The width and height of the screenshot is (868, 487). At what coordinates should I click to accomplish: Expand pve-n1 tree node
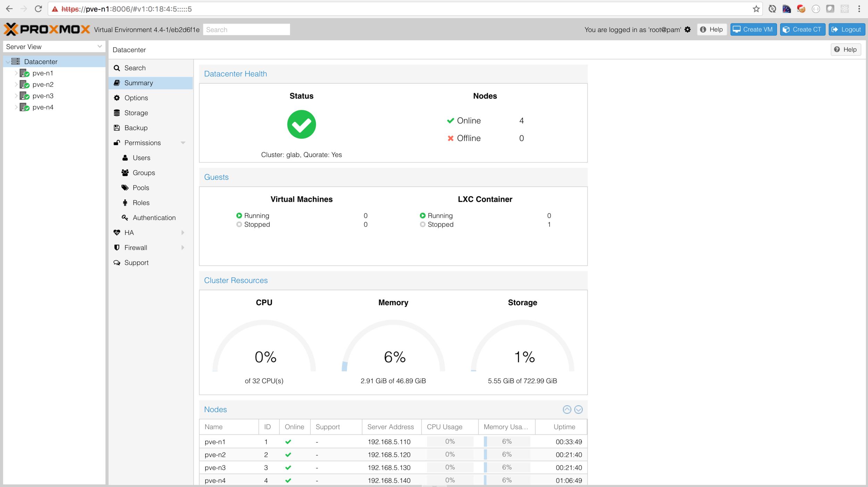click(16, 73)
